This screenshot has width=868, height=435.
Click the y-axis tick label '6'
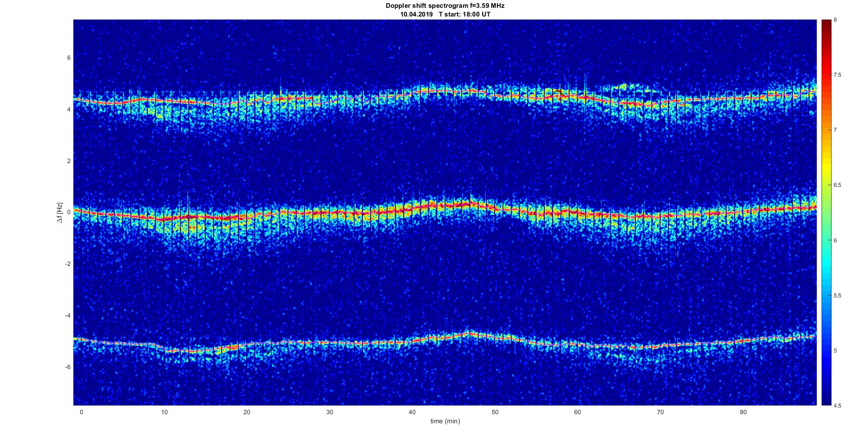69,58
